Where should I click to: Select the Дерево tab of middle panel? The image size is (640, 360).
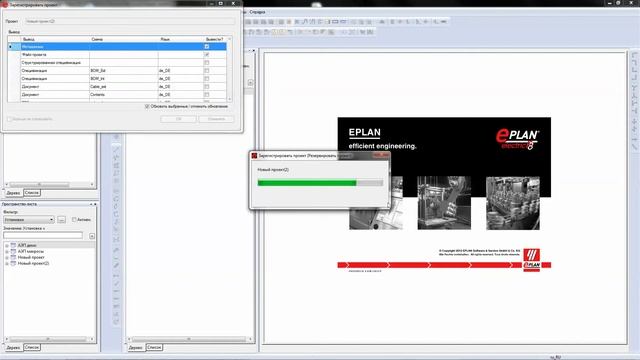pyautogui.click(x=136, y=347)
